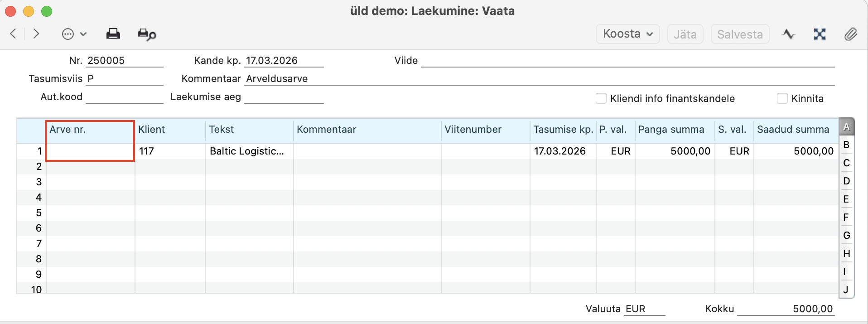Switch to tab B of the matrix
This screenshot has width=868, height=324.
click(x=846, y=145)
